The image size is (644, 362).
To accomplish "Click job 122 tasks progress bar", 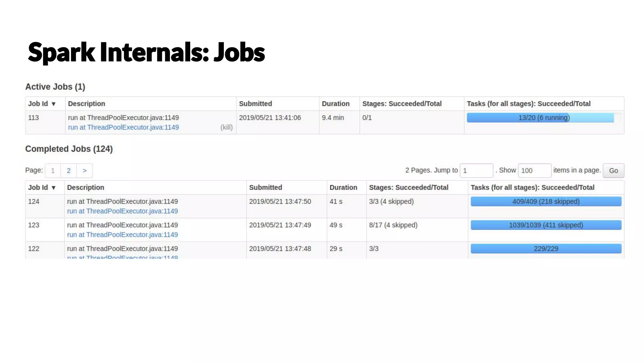I will [546, 249].
